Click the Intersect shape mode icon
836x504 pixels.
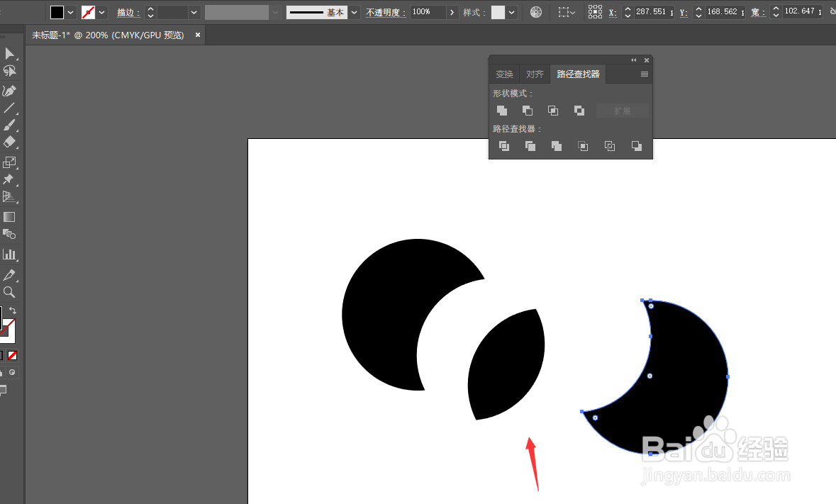(x=553, y=111)
